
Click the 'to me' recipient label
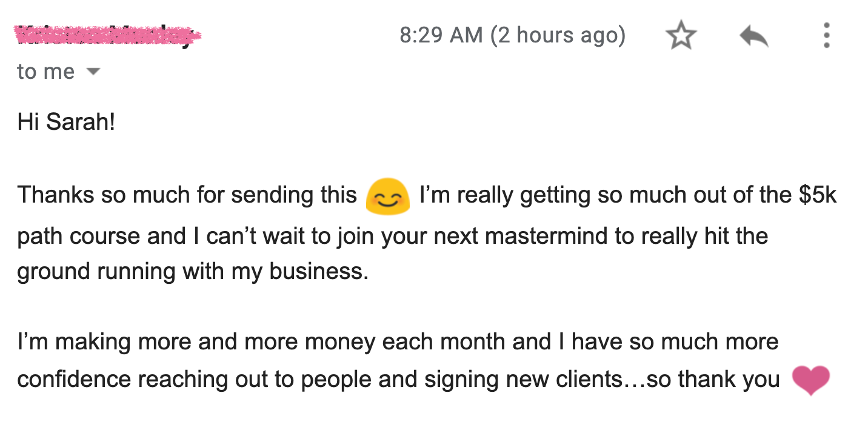(x=45, y=72)
